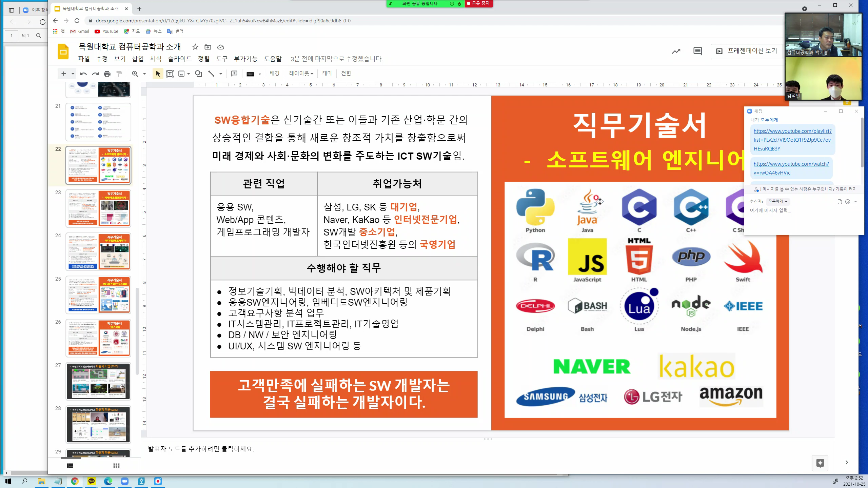Screen dimensions: 868x488
Task: Open YouTube bookmark in bookmarks bar
Action: tap(106, 31)
